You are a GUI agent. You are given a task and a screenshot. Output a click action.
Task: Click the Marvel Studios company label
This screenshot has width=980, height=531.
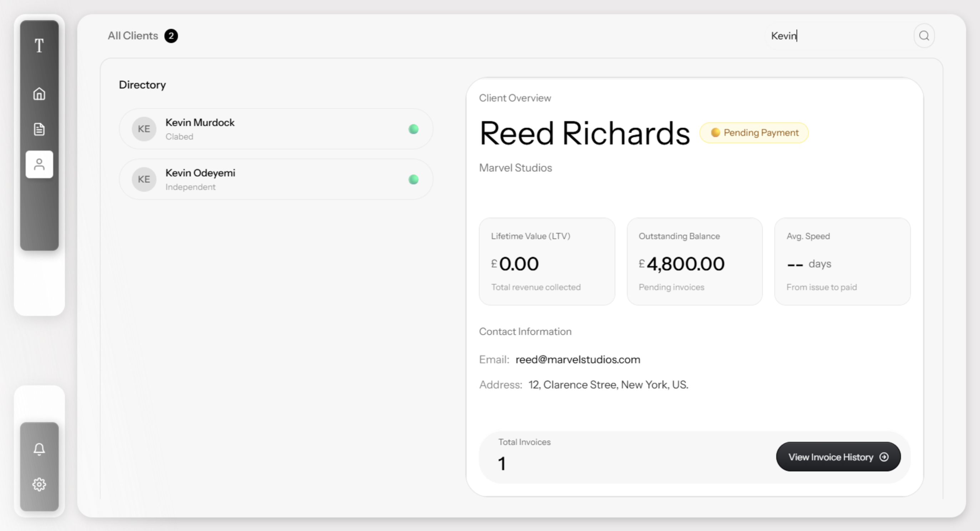pyautogui.click(x=515, y=168)
